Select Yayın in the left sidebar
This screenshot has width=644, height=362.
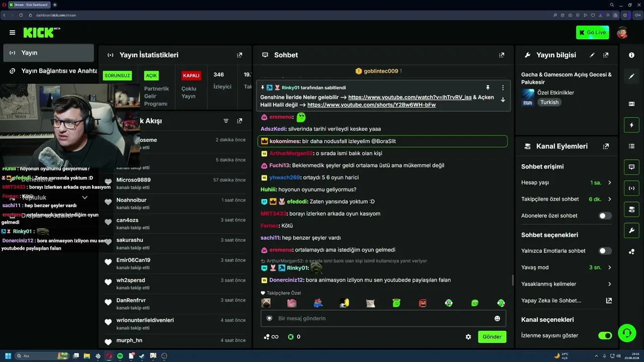click(x=48, y=53)
